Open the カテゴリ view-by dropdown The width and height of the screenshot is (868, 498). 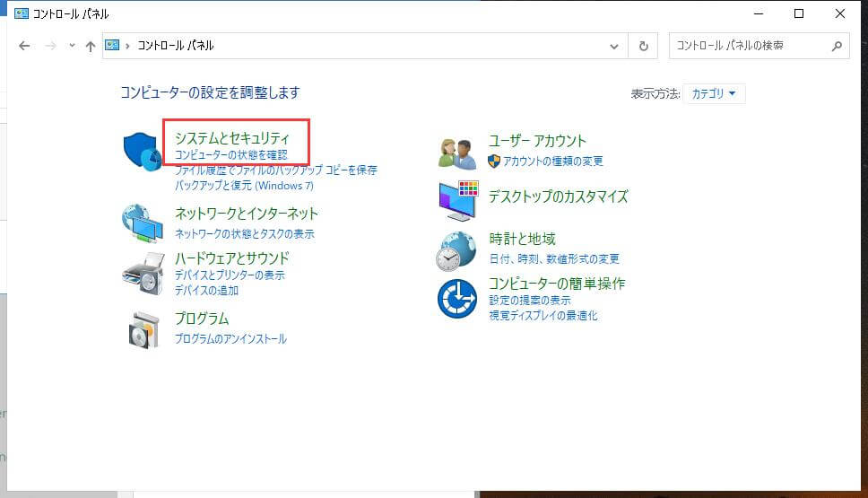tap(714, 93)
